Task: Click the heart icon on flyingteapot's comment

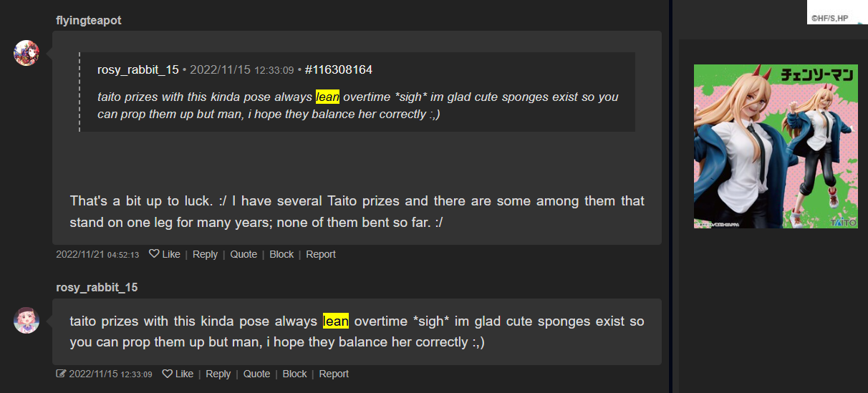Action: coord(153,254)
